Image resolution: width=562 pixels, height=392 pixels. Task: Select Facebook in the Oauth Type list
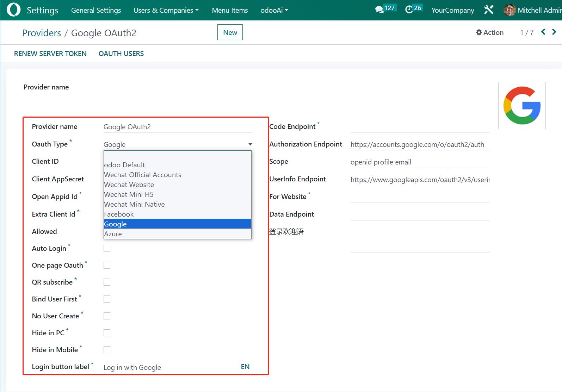point(178,214)
